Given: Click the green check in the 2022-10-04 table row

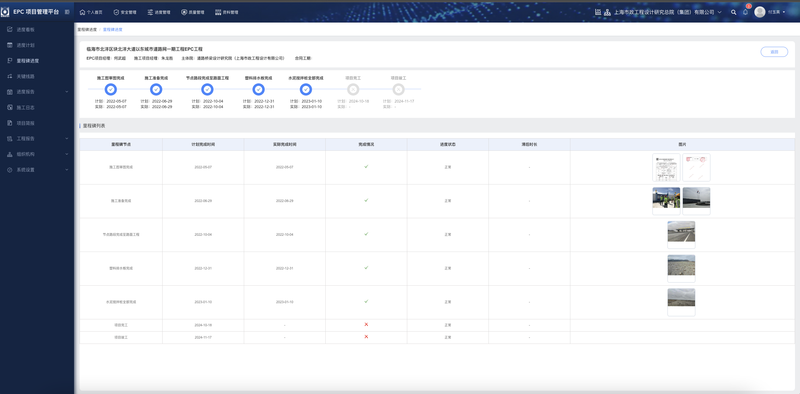Looking at the screenshot, I should pos(366,234).
